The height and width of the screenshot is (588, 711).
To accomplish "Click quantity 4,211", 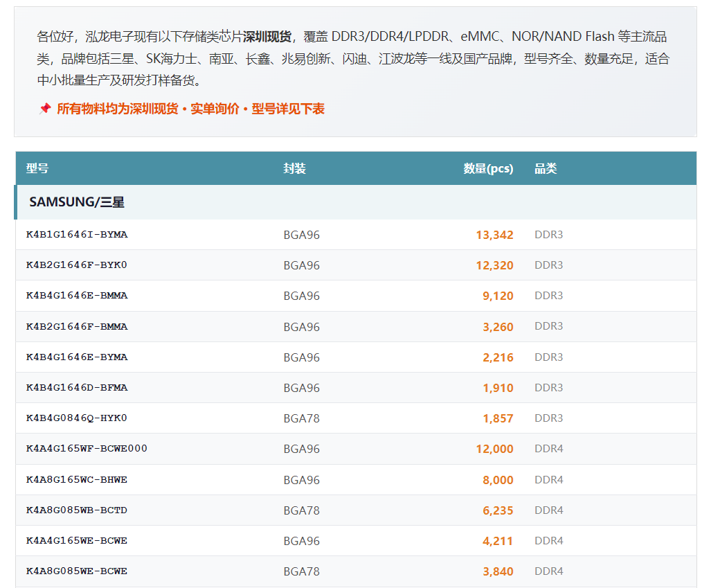I will click(x=498, y=541).
